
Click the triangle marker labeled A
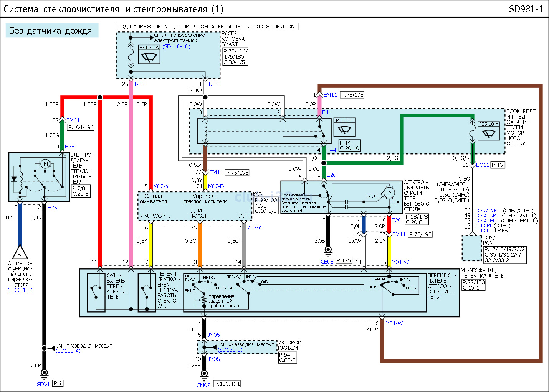coord(20,253)
